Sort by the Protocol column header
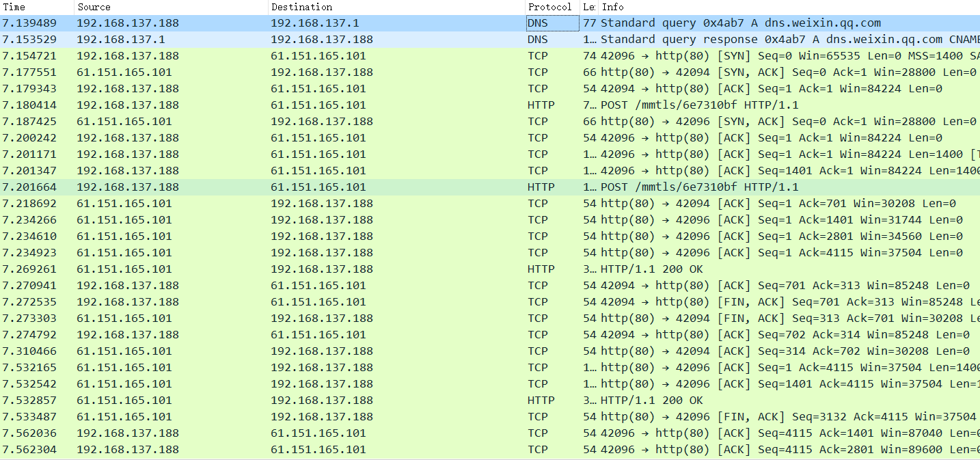The width and height of the screenshot is (980, 460). [552, 7]
